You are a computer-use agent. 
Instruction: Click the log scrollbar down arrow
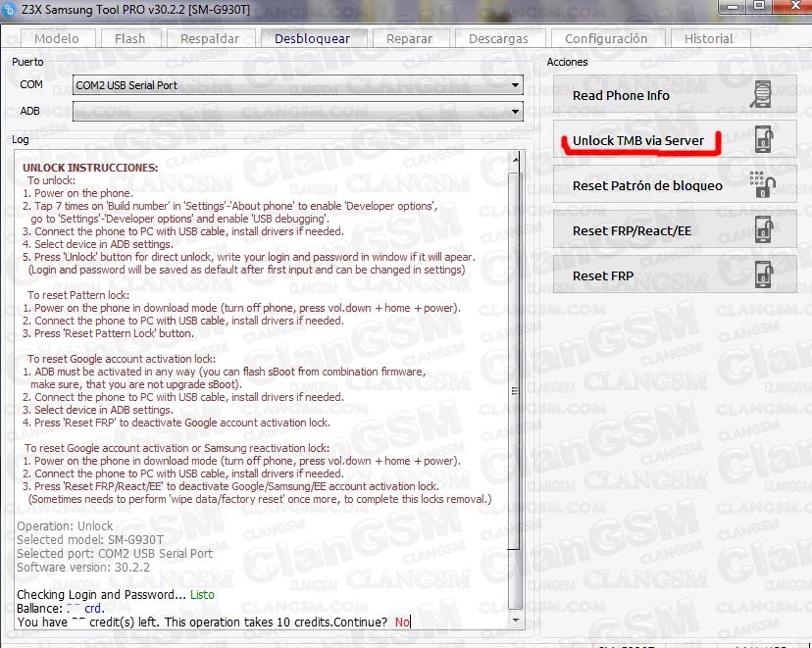pyautogui.click(x=515, y=620)
